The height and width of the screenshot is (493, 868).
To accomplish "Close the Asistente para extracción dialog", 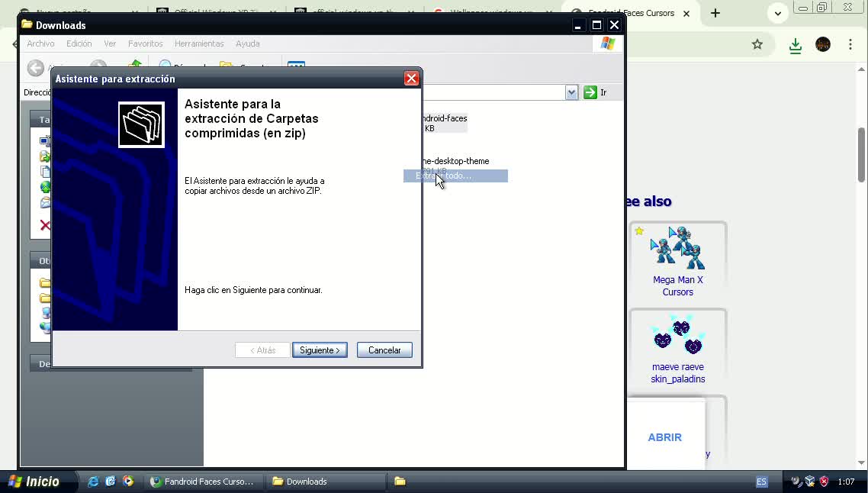I will point(411,79).
